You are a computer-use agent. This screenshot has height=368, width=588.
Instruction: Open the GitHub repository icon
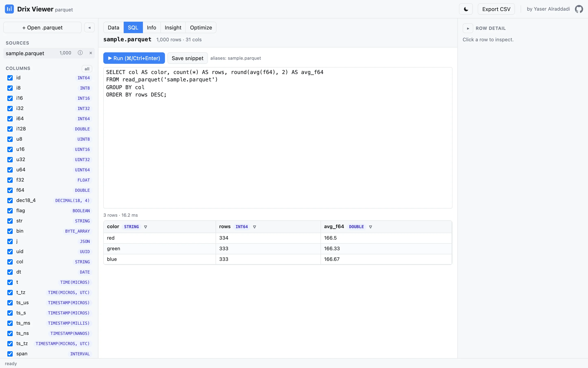pyautogui.click(x=579, y=9)
